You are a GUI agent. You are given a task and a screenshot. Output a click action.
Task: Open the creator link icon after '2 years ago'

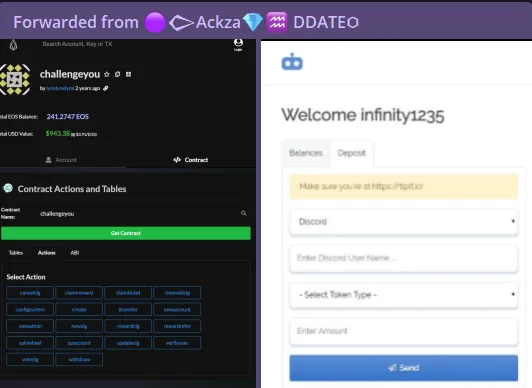[106, 88]
